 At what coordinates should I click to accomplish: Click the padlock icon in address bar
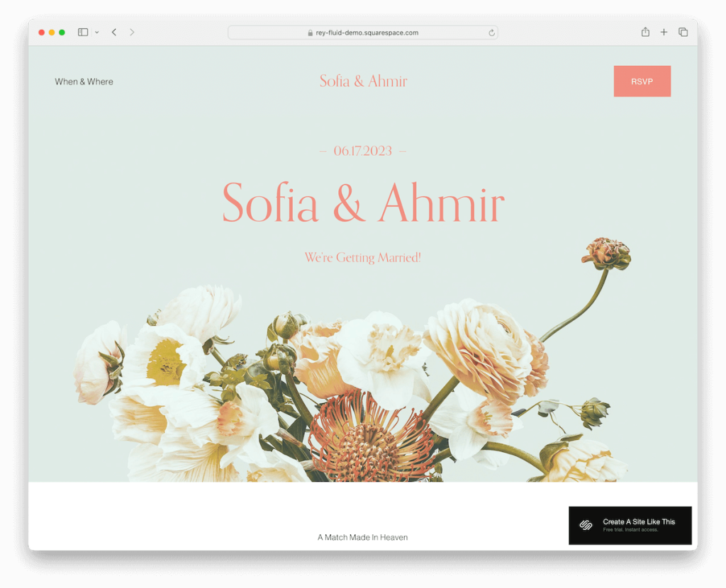[x=311, y=33]
